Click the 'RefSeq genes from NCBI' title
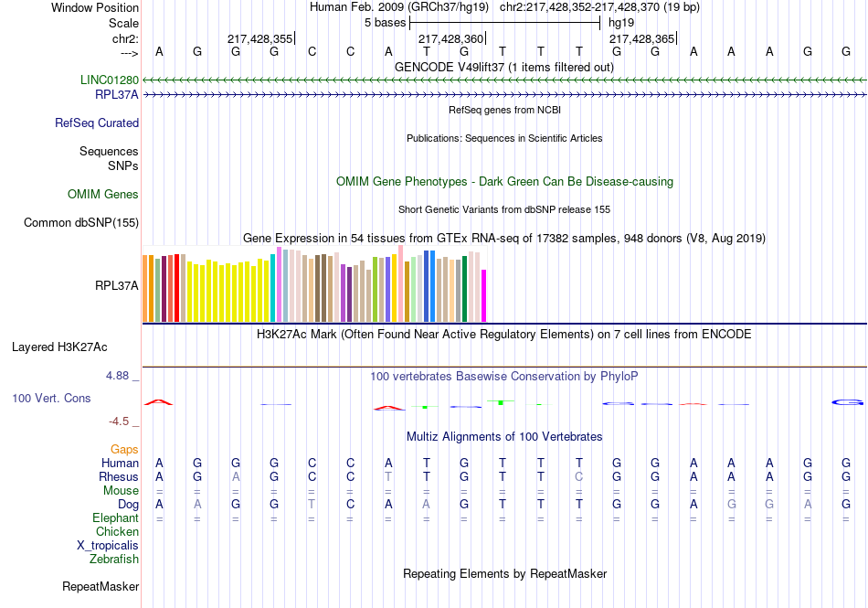The width and height of the screenshot is (868, 608). (504, 111)
